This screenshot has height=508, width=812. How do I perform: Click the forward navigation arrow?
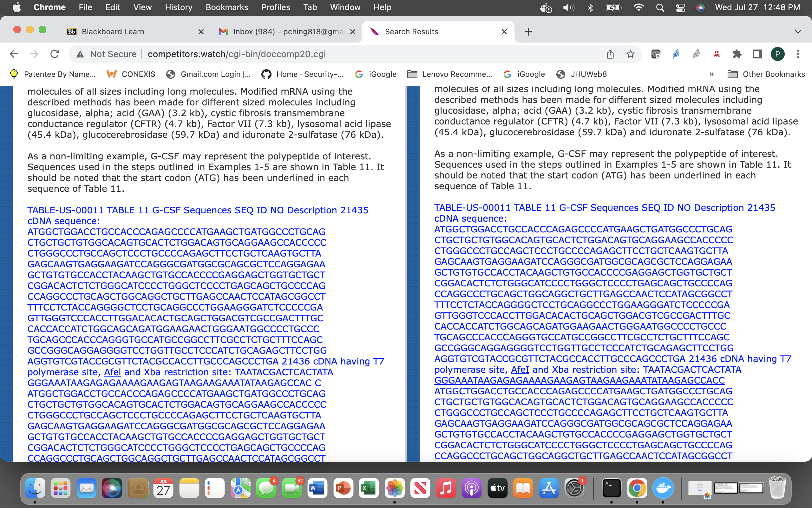tap(34, 54)
